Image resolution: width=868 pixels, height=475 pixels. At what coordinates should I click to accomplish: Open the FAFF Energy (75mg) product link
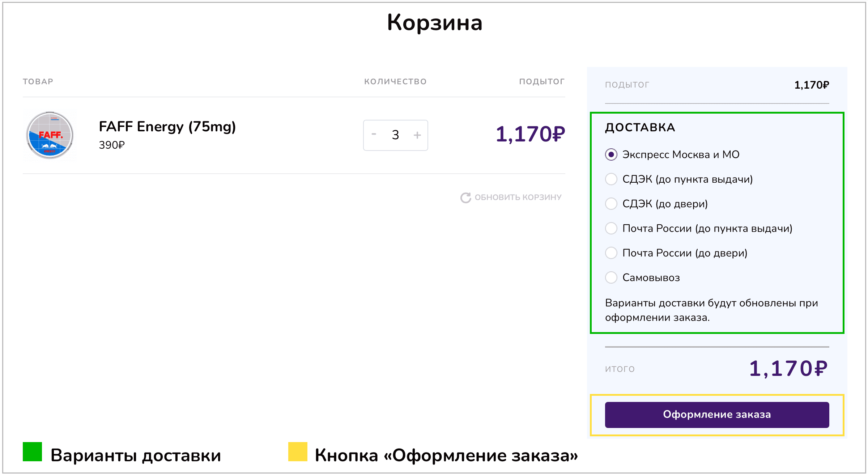pyautogui.click(x=167, y=127)
